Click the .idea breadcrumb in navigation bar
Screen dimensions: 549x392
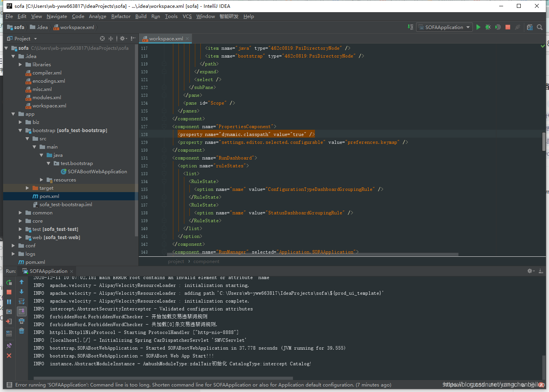[39, 27]
